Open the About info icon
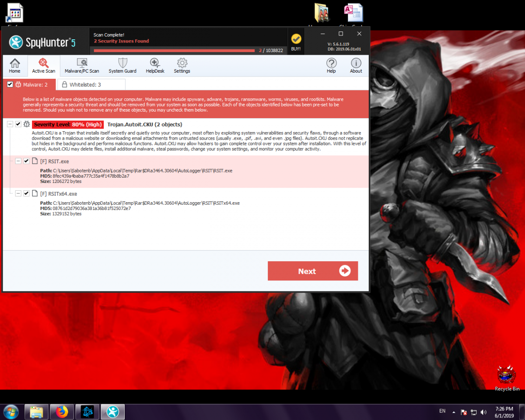Viewport: 525px width, 420px height. pos(356,66)
